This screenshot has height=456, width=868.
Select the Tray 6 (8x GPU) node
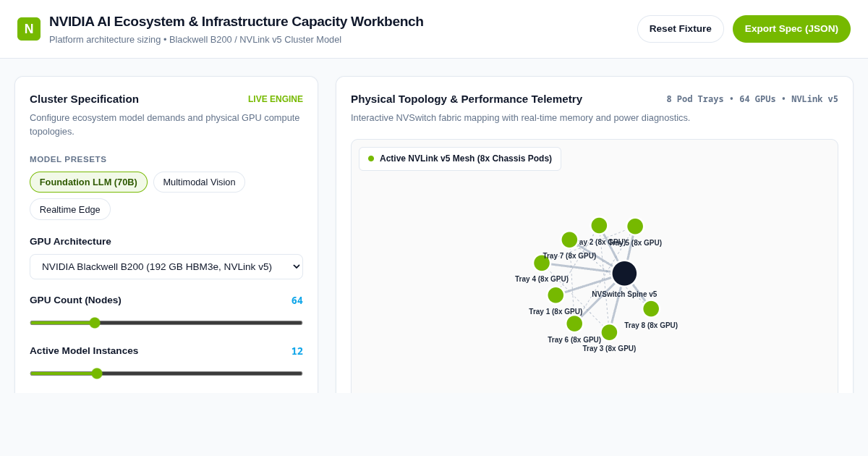pos(574,324)
